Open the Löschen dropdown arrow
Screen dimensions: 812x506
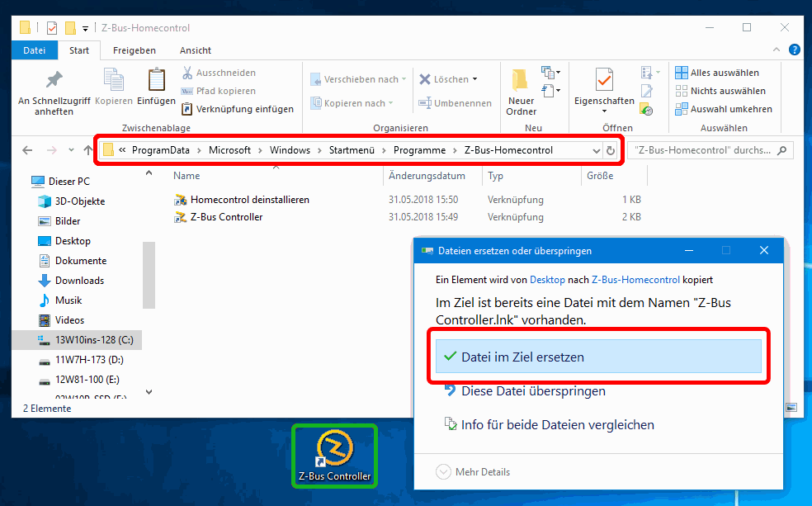tap(475, 80)
